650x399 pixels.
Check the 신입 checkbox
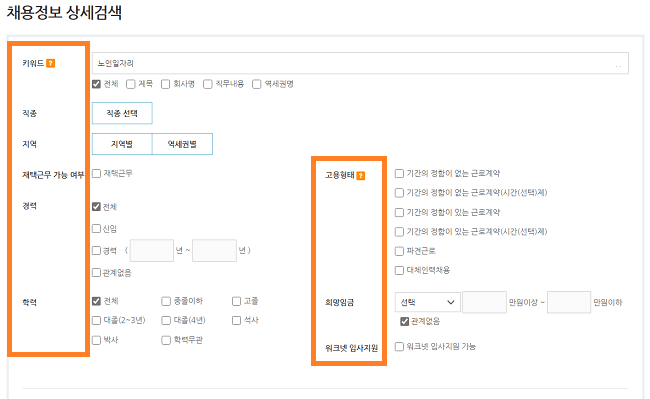[x=96, y=228]
